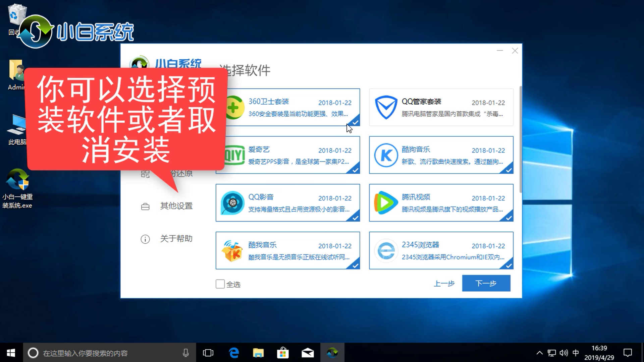Click the 关于帮助 info icon

(x=145, y=239)
